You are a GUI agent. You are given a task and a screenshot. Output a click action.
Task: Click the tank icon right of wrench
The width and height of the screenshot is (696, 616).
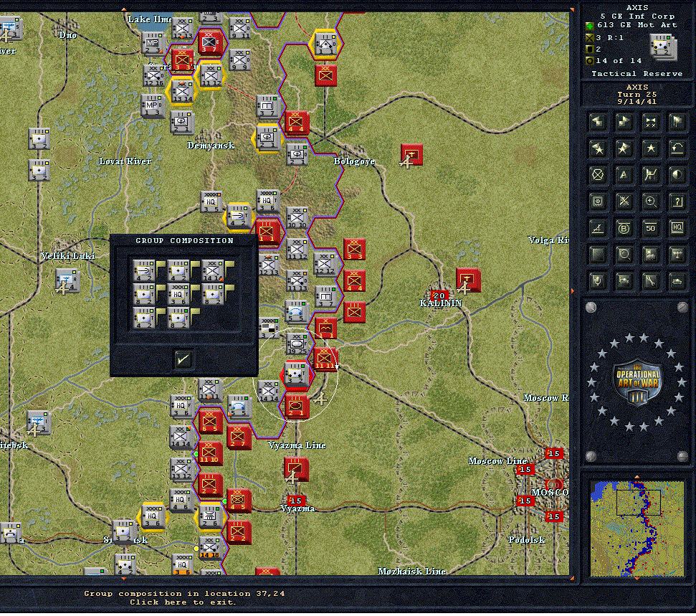(x=677, y=282)
